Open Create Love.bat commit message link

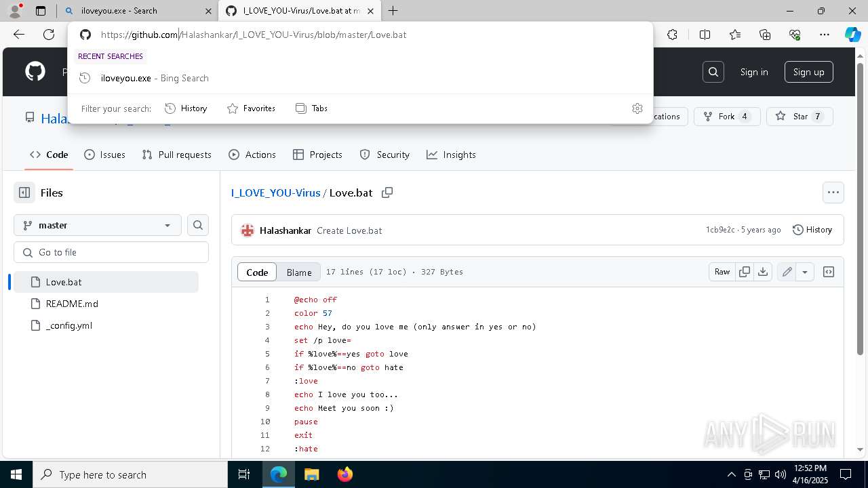[349, 230]
